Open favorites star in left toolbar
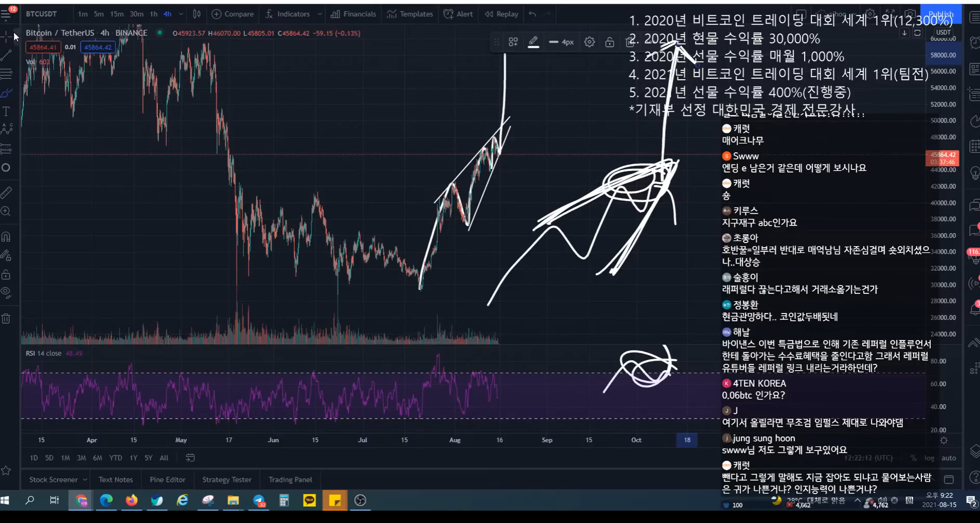The image size is (980, 523). pyautogui.click(x=6, y=470)
